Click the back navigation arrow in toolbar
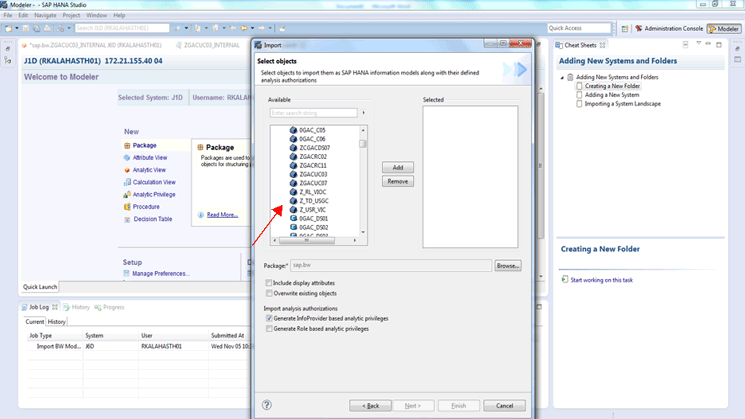Viewport: 745px width, 419px height. [244, 29]
